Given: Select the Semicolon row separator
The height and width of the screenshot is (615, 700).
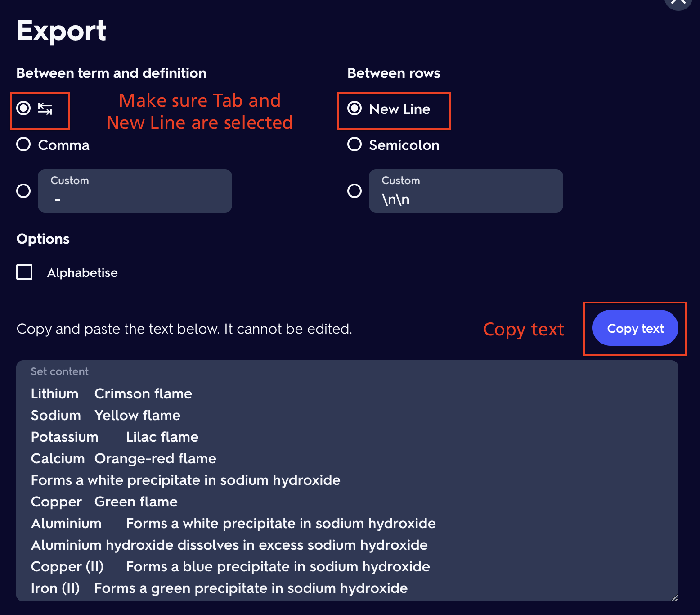Looking at the screenshot, I should (x=354, y=145).
